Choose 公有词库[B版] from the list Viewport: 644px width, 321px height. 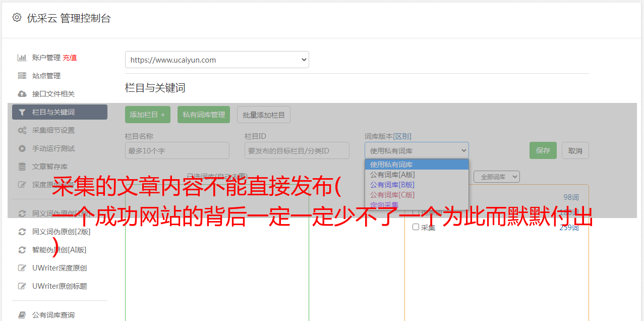click(417, 185)
